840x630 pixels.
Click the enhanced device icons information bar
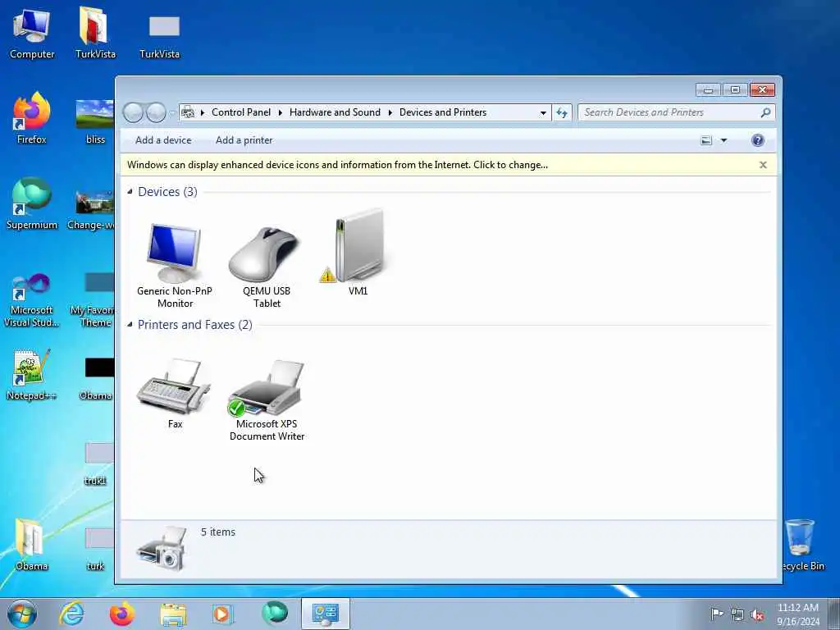coord(337,165)
